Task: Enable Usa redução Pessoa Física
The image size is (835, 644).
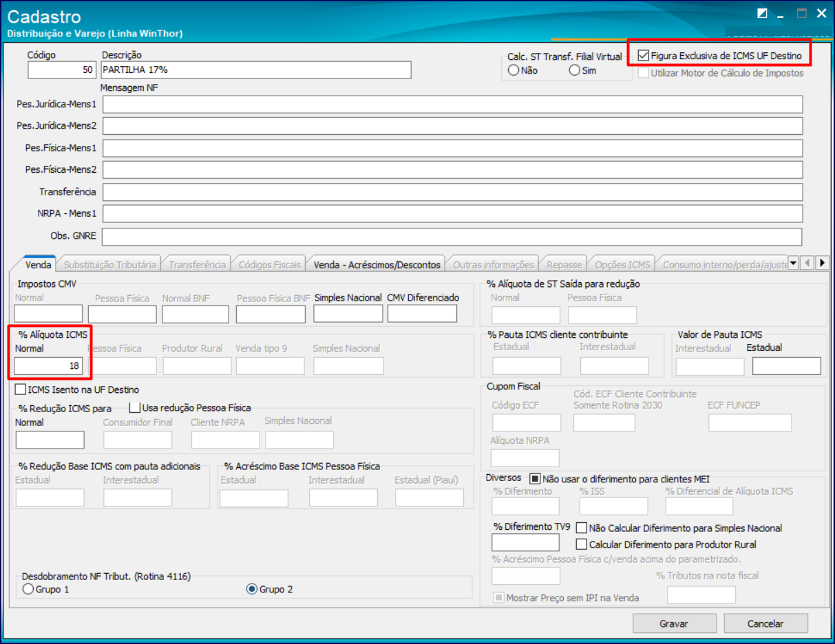Action: (135, 407)
